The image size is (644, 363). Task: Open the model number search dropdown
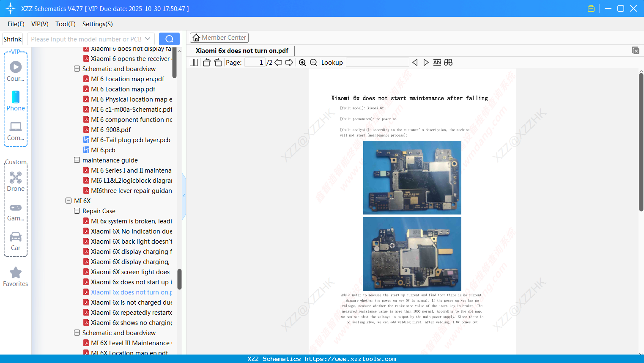click(148, 39)
